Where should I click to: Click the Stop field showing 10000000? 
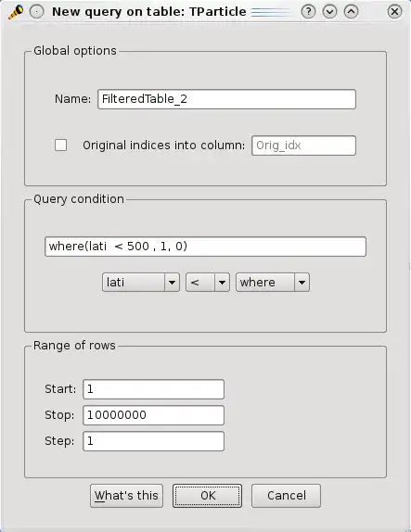(153, 415)
